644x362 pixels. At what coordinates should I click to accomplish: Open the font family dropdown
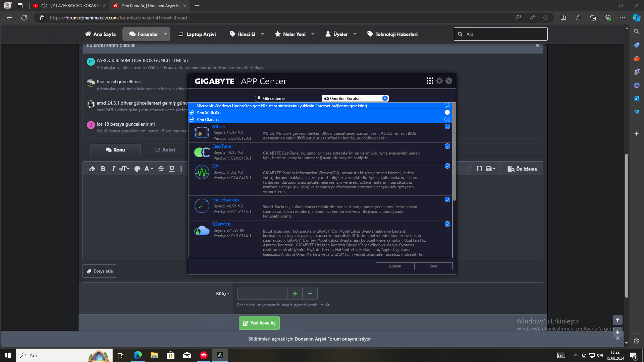click(149, 169)
